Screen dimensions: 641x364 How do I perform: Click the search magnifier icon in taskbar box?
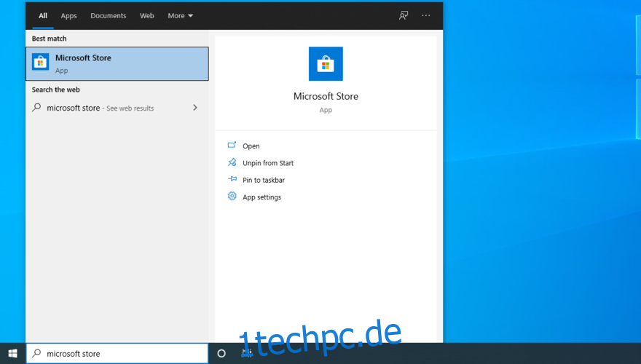coord(36,353)
